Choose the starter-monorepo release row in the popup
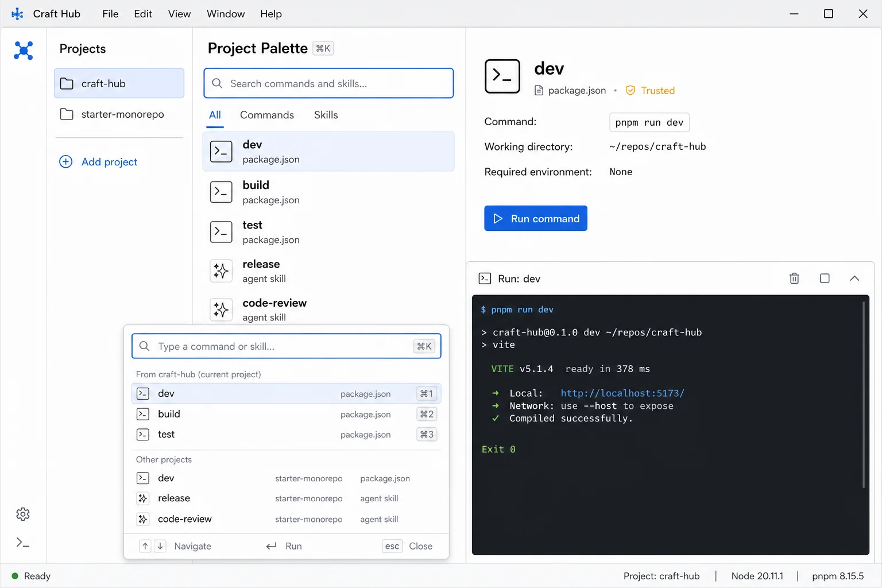Image resolution: width=882 pixels, height=588 pixels. point(286,498)
